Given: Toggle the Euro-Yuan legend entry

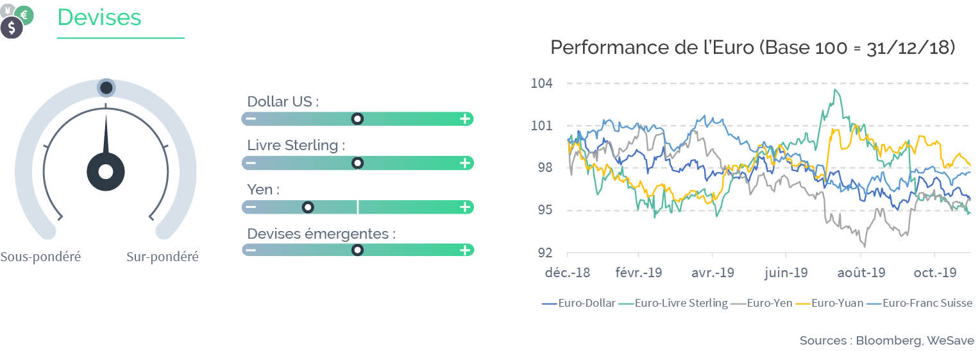Looking at the screenshot, I should coord(830,304).
